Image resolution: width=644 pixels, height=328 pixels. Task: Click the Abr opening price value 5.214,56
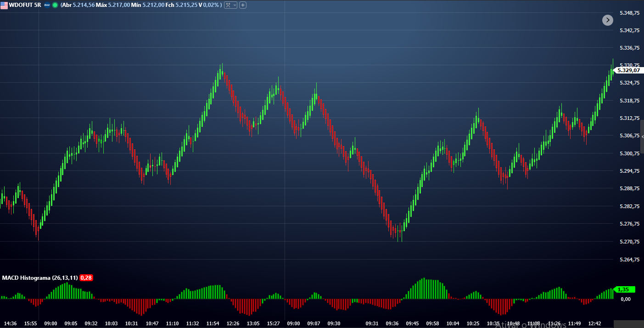pos(84,5)
